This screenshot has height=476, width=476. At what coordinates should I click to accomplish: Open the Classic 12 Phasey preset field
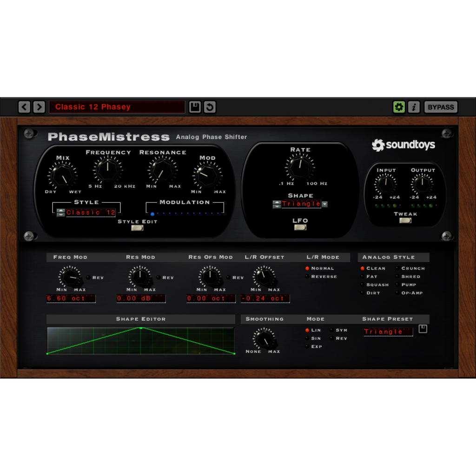(x=117, y=107)
